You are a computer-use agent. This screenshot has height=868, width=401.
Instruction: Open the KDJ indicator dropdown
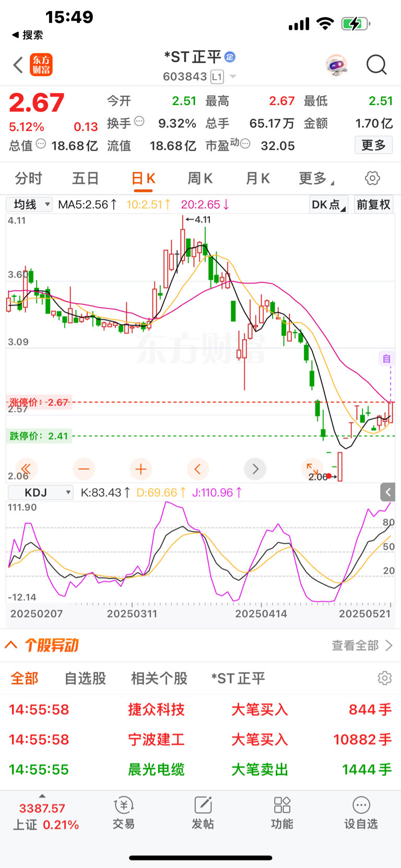pyautogui.click(x=41, y=492)
